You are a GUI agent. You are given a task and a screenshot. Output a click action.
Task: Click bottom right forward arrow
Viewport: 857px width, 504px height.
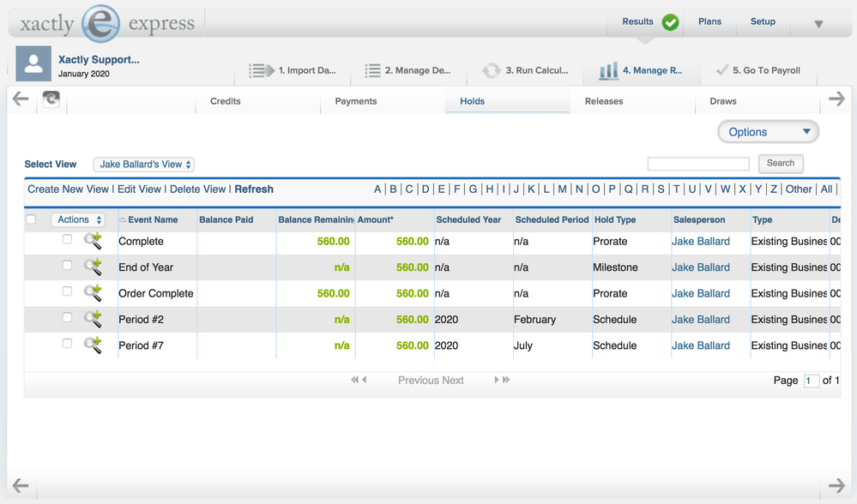(x=836, y=485)
